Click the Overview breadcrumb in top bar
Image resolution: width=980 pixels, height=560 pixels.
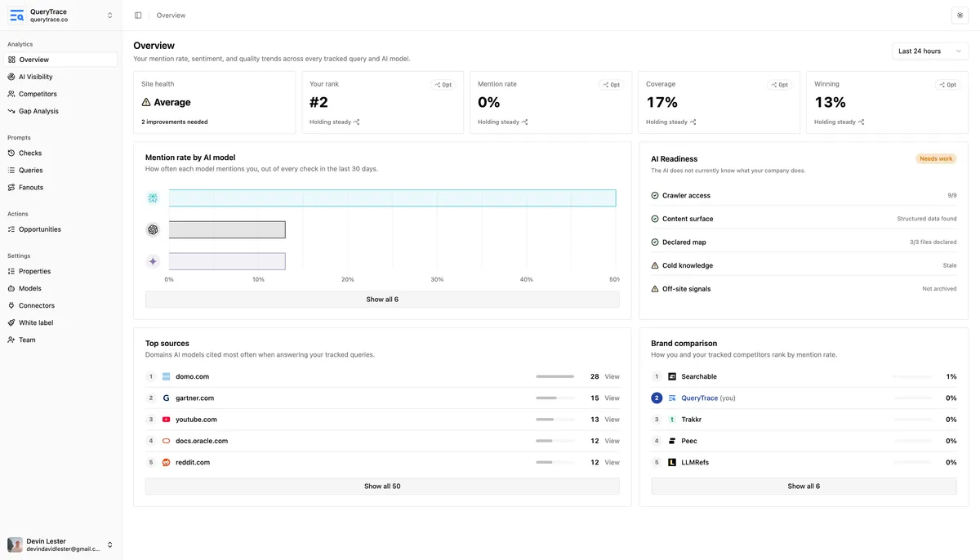(x=171, y=16)
